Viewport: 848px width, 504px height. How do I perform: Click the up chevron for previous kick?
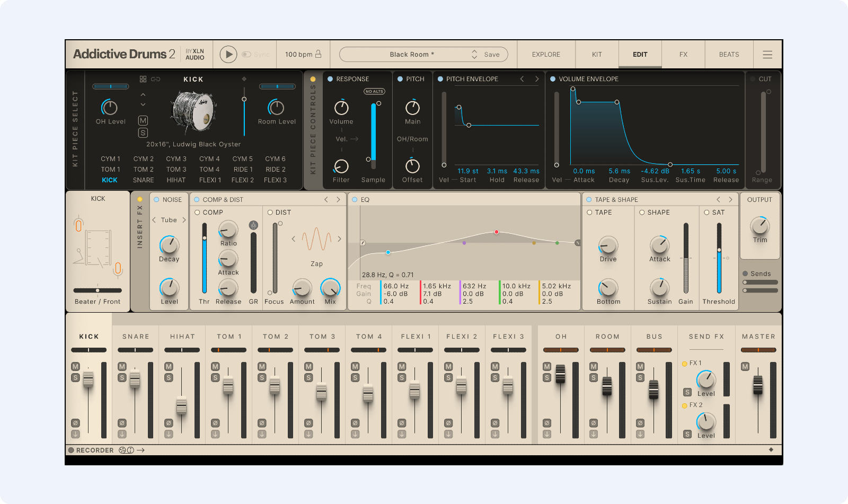(143, 95)
